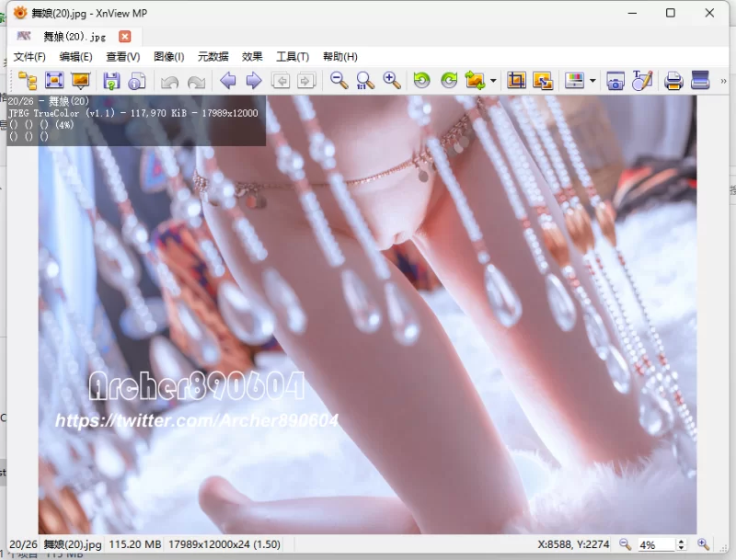Open the 效果 menu
Screen dimensions: 736x560
252,57
